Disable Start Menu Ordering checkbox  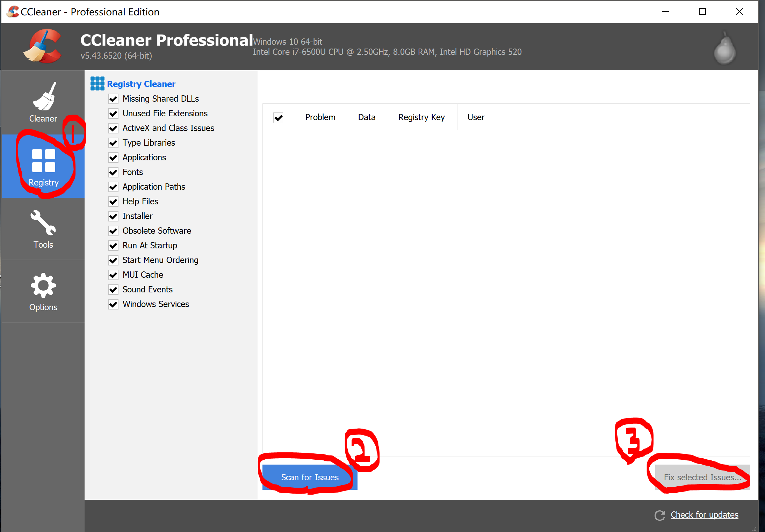[x=113, y=260]
